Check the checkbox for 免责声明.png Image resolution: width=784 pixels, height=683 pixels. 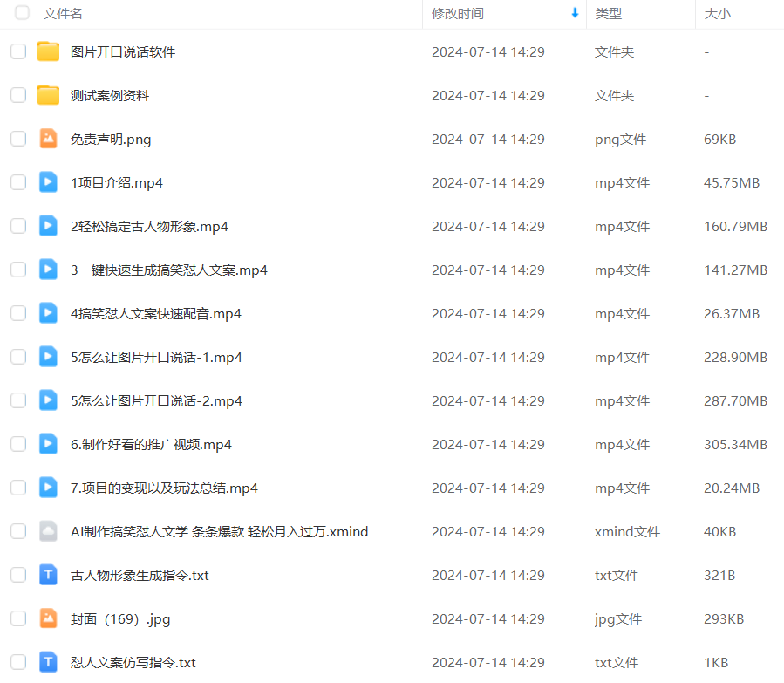(17, 138)
